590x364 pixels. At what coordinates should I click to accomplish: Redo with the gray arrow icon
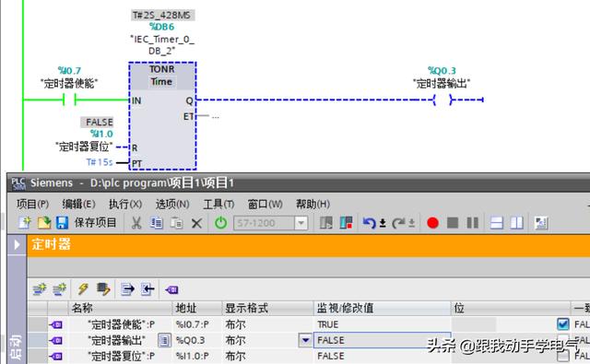(398, 223)
